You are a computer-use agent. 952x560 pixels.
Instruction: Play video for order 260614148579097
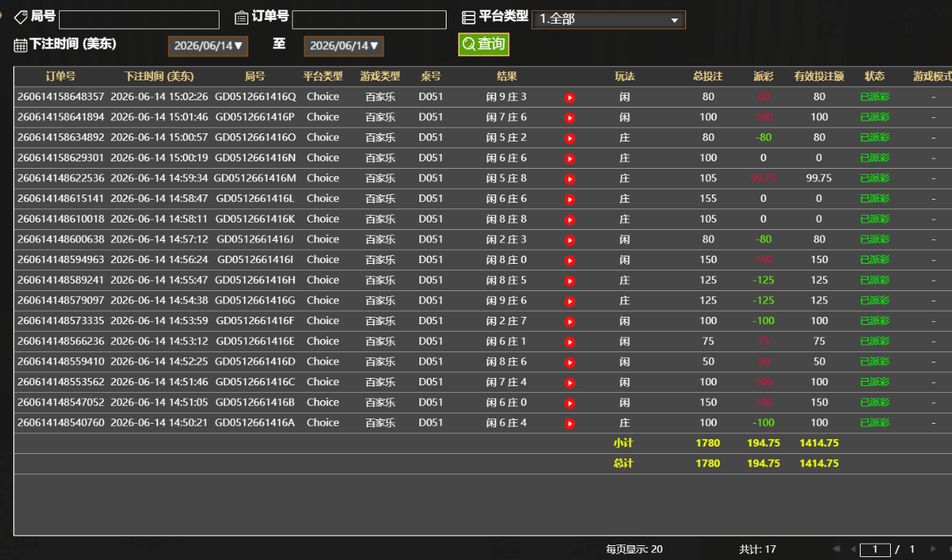click(570, 301)
